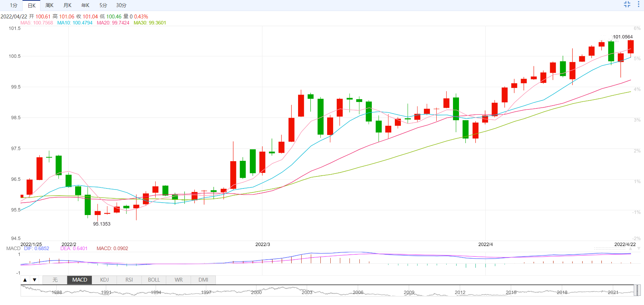This screenshot has height=305, width=644.
Task: Show the DMI indicator
Action: pyautogui.click(x=203, y=280)
